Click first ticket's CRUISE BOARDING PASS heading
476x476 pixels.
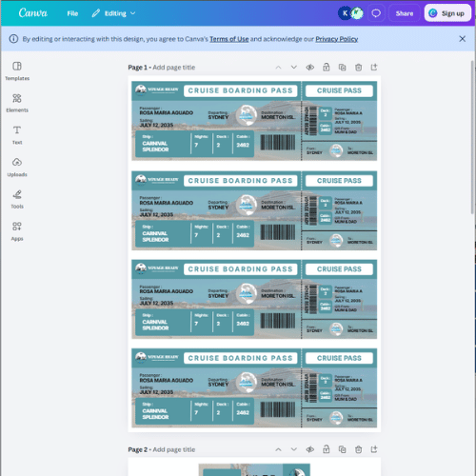pos(240,90)
